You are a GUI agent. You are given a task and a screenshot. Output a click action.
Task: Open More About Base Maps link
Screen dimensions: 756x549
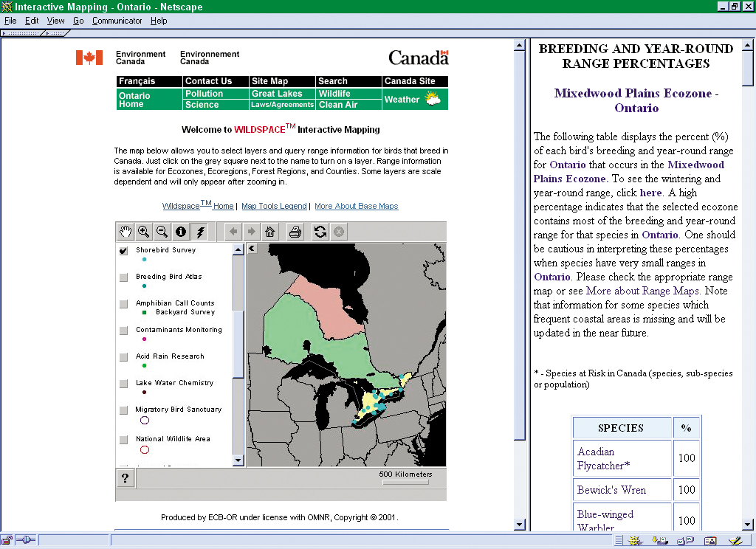(357, 206)
